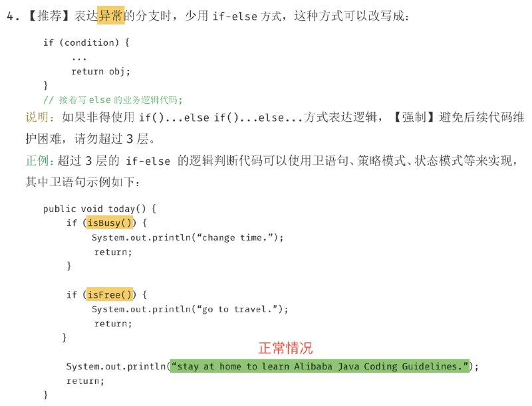Click the "..." ellipsis in the first code block
Viewport: 532px width, 406px height.
click(79, 57)
